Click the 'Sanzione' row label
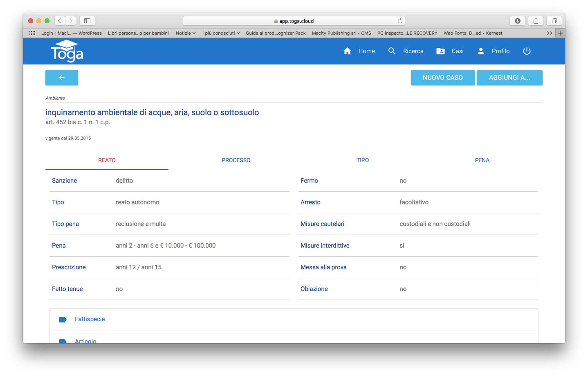588x376 pixels. (x=65, y=181)
